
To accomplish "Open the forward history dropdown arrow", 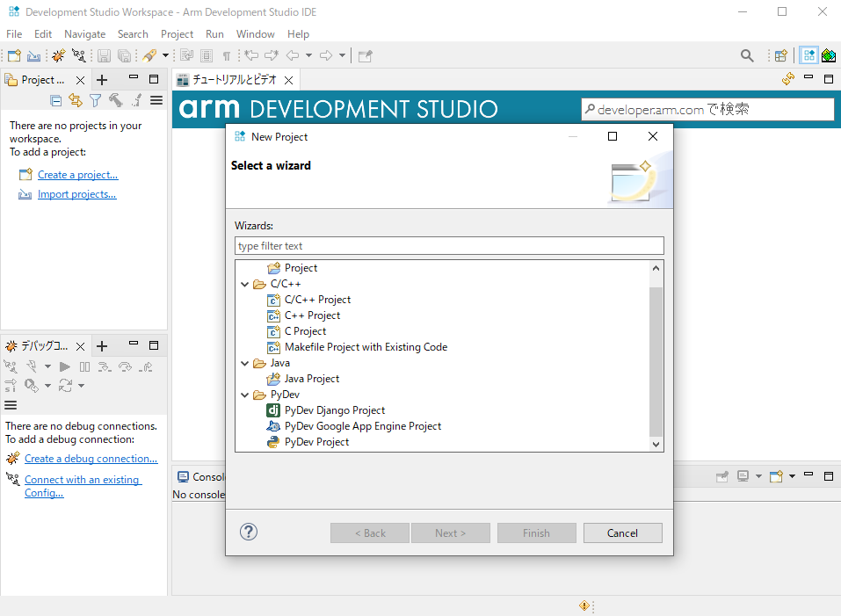I will pyautogui.click(x=342, y=55).
